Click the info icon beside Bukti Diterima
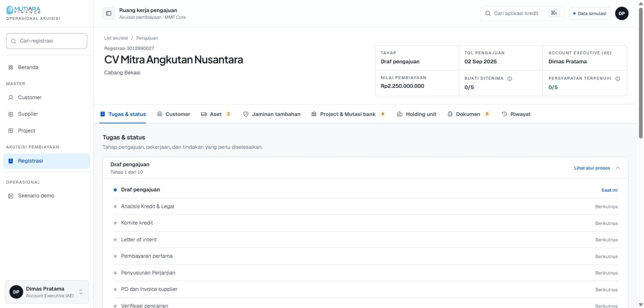 (509, 78)
